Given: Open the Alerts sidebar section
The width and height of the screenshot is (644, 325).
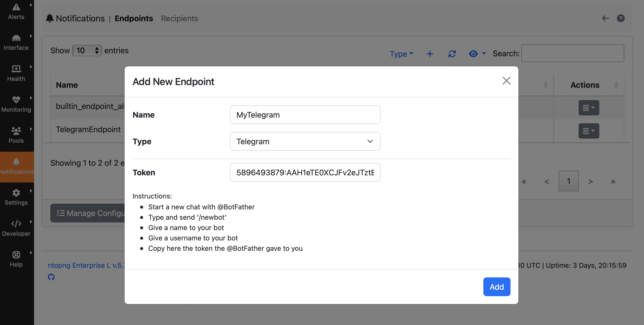Looking at the screenshot, I should click(16, 12).
